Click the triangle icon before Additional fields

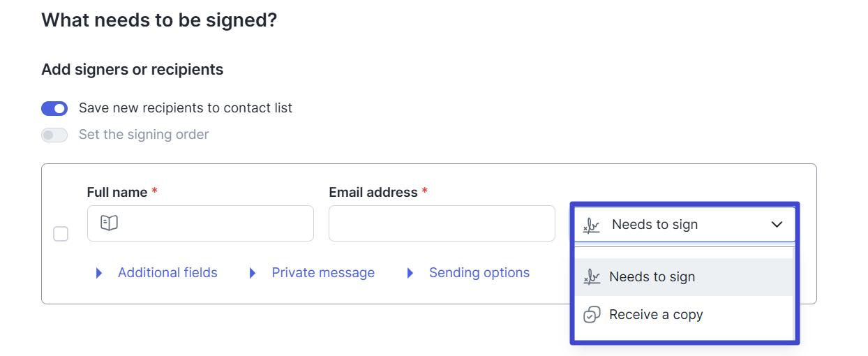click(99, 273)
